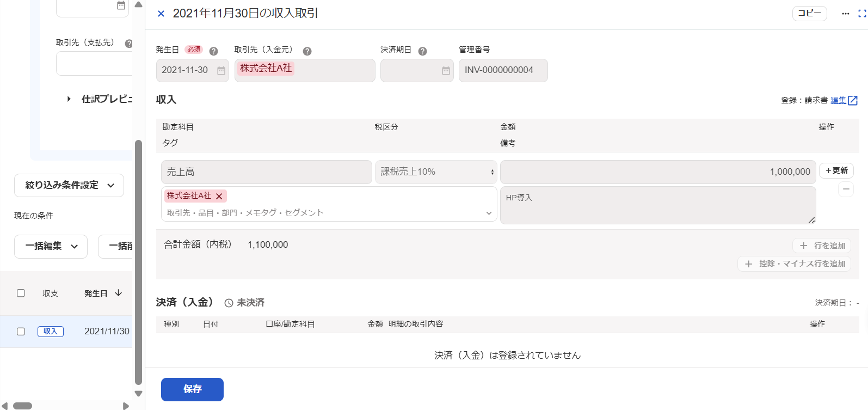This screenshot has width=868, height=410.
Task: Toggle select-all checkbox in list header
Action: pos(21,293)
